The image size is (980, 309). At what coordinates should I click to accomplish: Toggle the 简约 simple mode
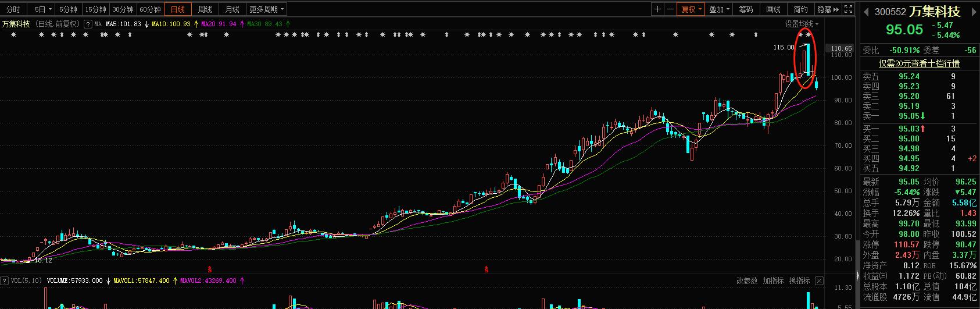point(800,9)
